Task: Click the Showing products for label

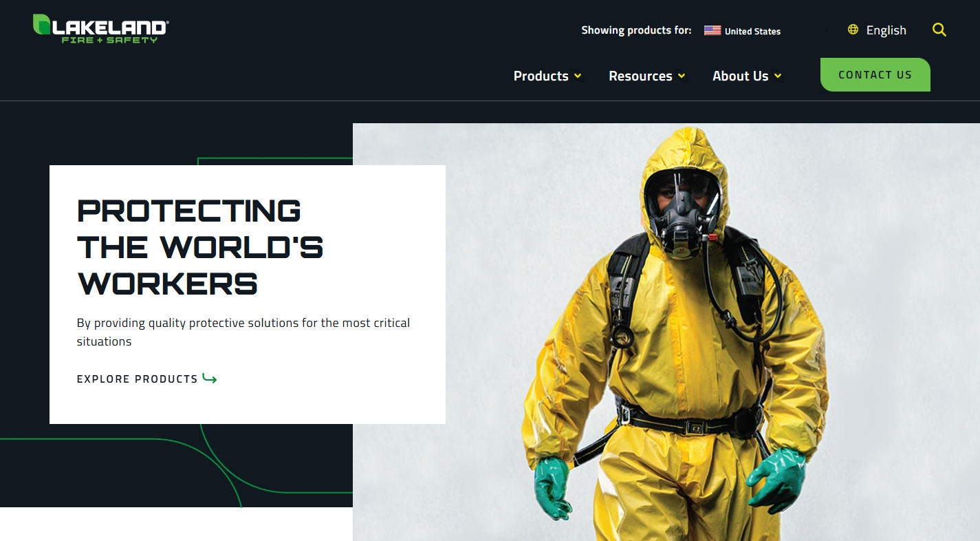Action: point(636,30)
